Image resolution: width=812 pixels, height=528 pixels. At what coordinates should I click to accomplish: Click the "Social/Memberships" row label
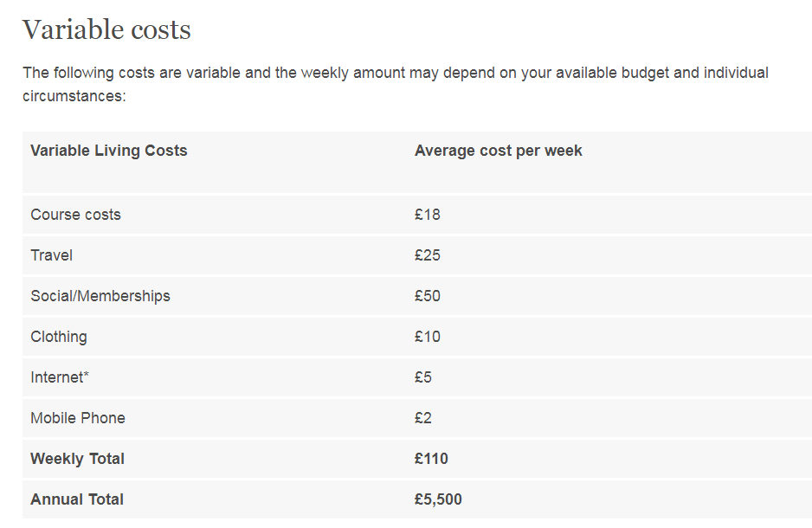tap(100, 296)
